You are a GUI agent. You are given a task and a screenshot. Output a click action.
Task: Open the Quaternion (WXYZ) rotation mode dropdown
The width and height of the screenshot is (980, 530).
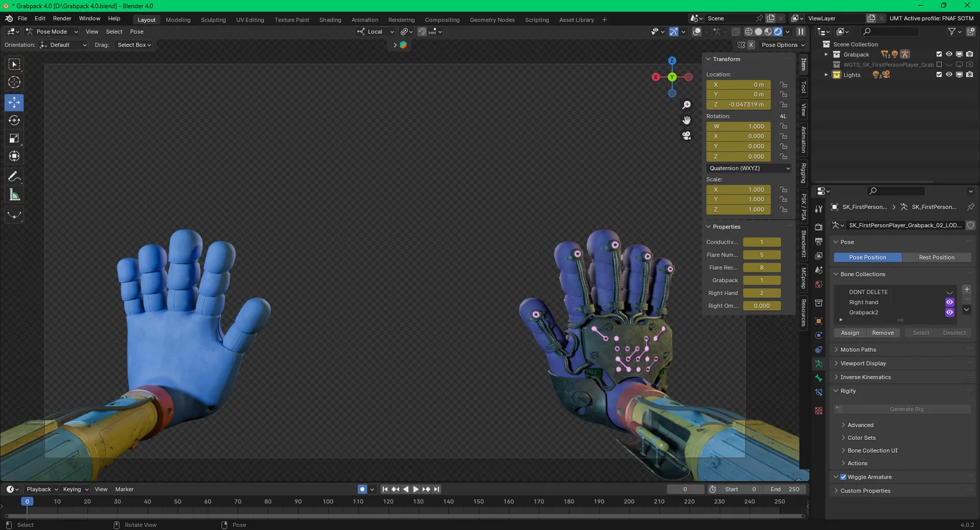coord(749,168)
